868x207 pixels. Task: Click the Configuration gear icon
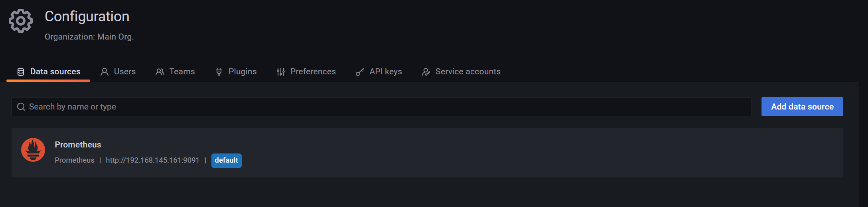pos(21,21)
